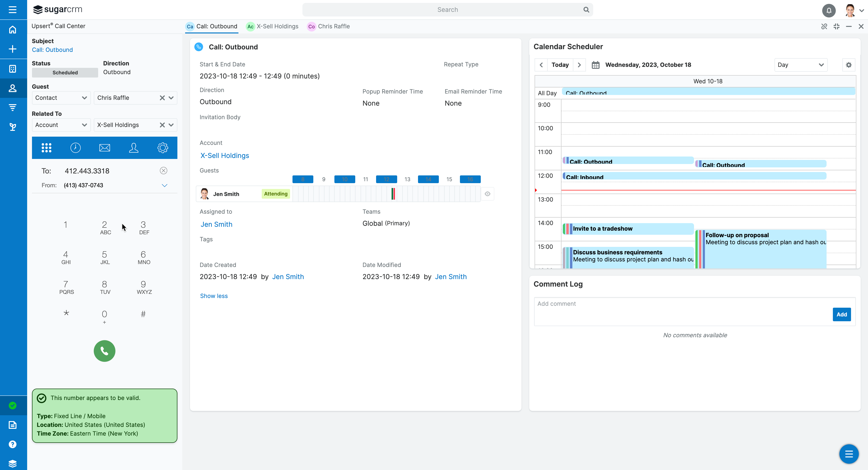Open calendar scheduler settings gear

click(x=848, y=65)
